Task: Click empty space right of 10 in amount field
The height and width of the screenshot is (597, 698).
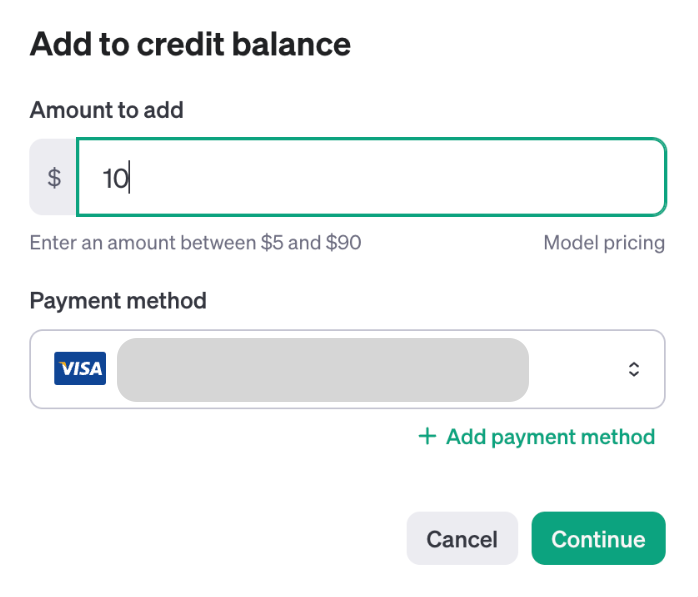Action: click(400, 178)
